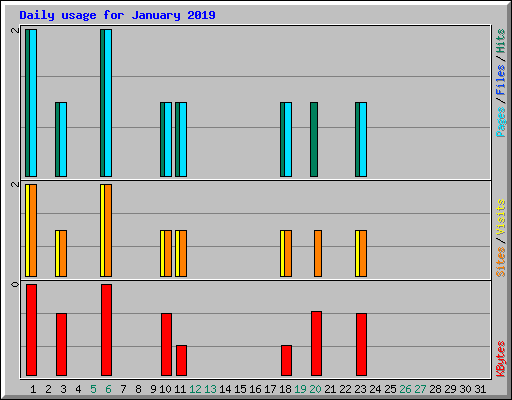
Task: Click the 'Visits' legend label
Action: click(x=501, y=217)
